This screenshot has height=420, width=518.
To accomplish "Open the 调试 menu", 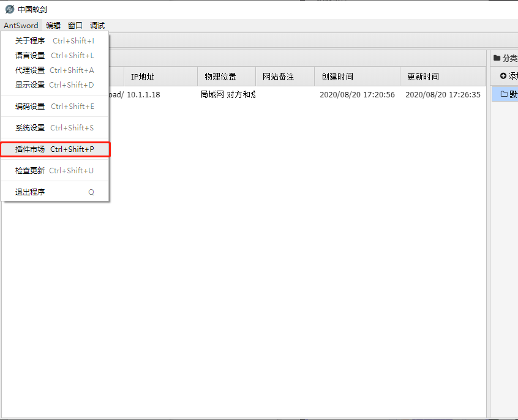I will click(97, 26).
